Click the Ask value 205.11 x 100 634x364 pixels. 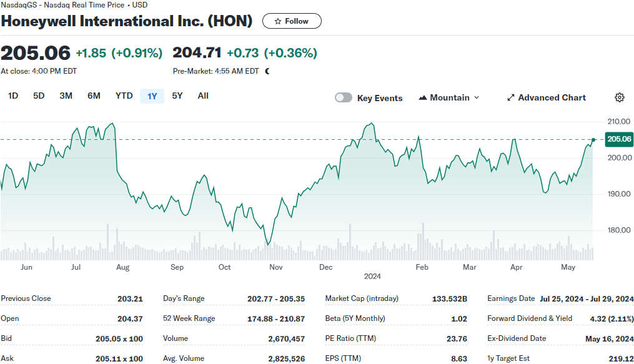(119, 359)
